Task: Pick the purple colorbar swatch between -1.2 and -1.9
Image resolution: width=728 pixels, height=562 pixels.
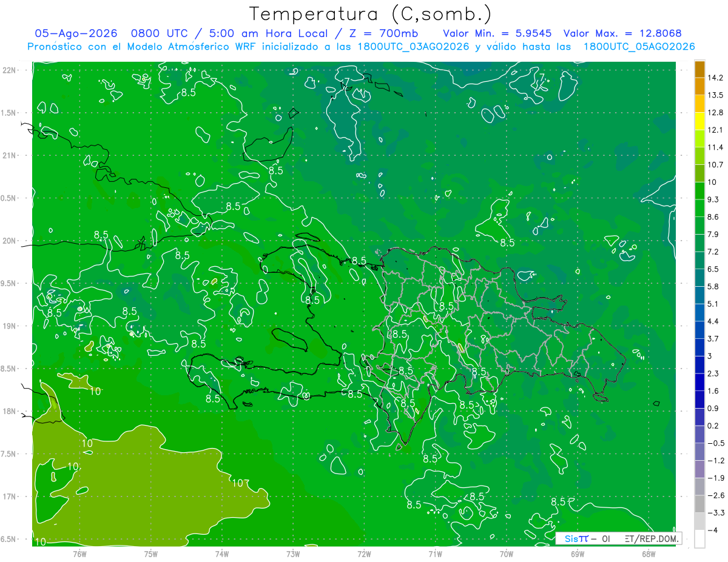Action: [699, 469]
